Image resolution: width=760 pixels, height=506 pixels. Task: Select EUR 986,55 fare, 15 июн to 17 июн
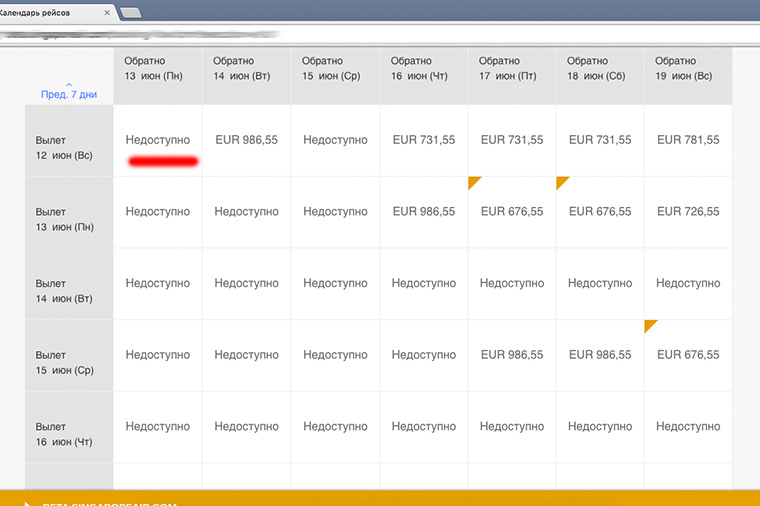pos(512,355)
